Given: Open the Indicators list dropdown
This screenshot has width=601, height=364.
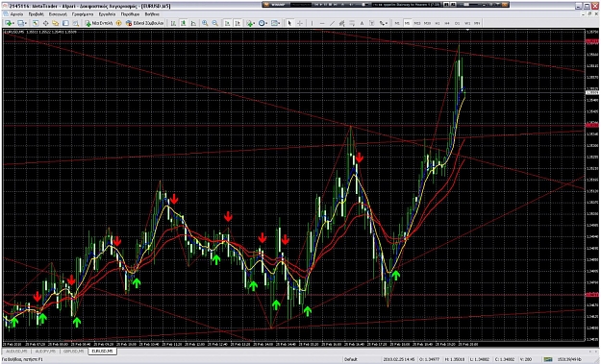Looking at the screenshot, I should 251,23.
